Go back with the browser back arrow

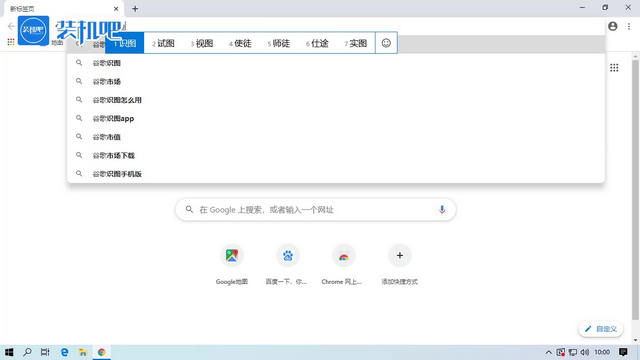11,26
